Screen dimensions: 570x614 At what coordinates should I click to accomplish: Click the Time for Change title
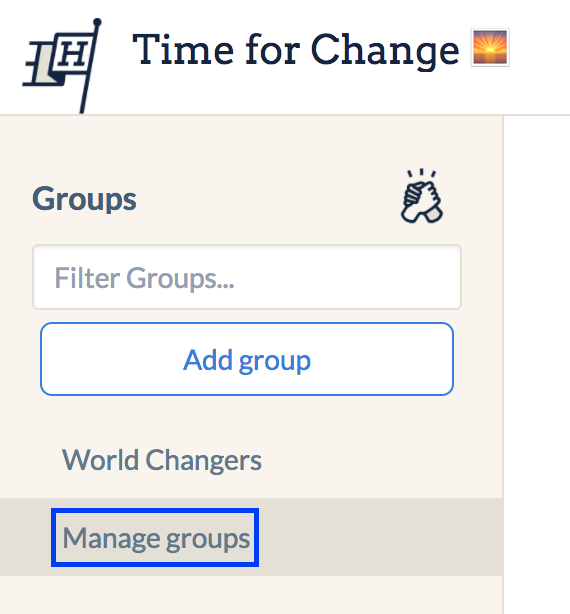coord(296,50)
